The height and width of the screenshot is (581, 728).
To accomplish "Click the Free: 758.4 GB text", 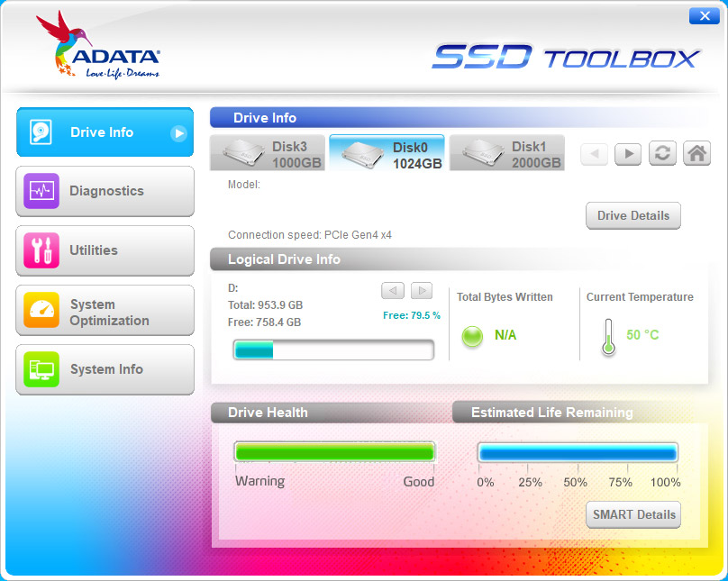I will tap(264, 322).
